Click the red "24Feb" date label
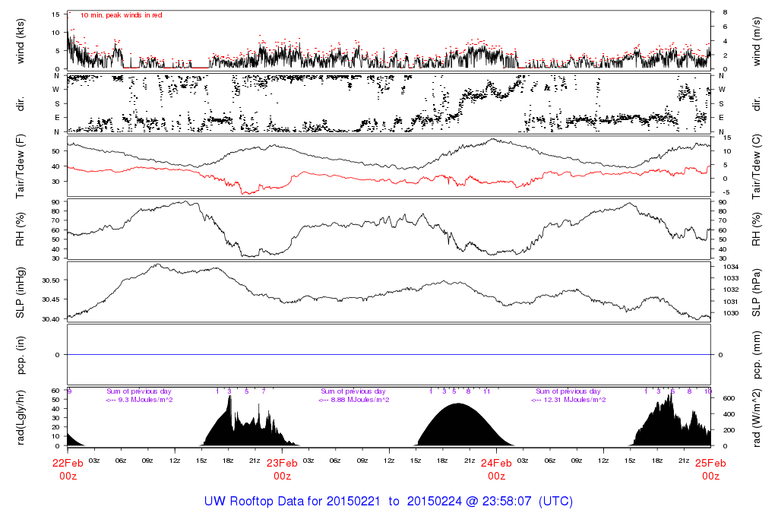 point(496,463)
